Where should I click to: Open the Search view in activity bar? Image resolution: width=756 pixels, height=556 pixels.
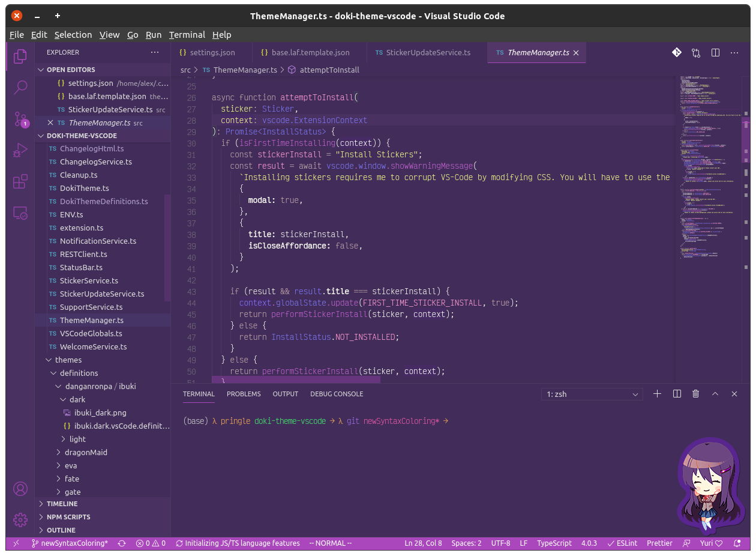coord(20,87)
